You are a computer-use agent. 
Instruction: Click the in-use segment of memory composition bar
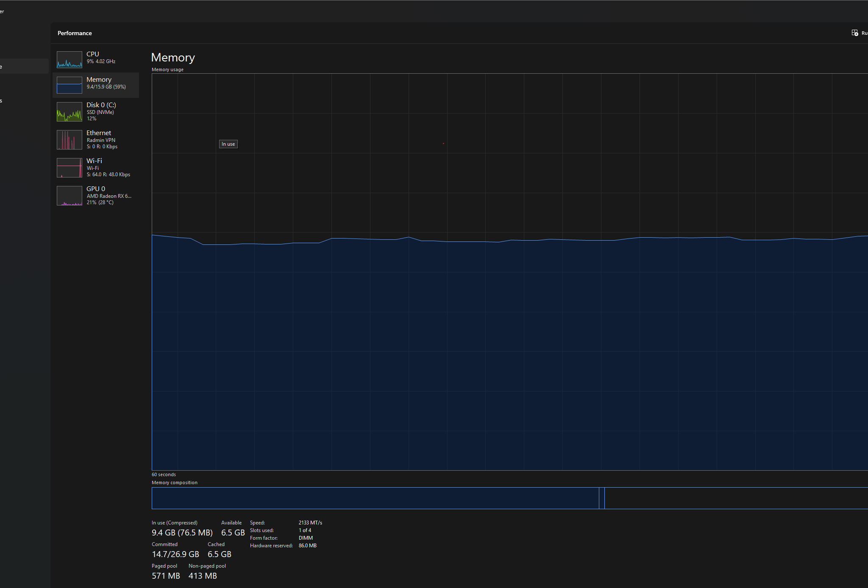[375, 498]
